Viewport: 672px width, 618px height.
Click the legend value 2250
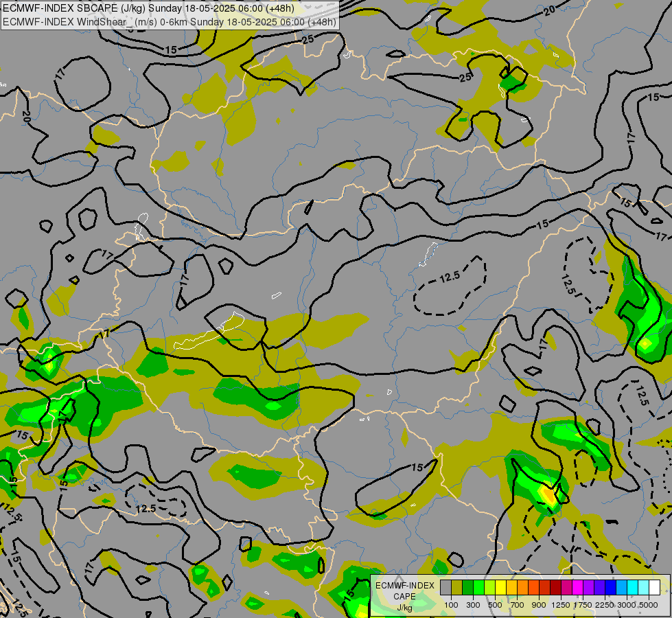(x=605, y=605)
